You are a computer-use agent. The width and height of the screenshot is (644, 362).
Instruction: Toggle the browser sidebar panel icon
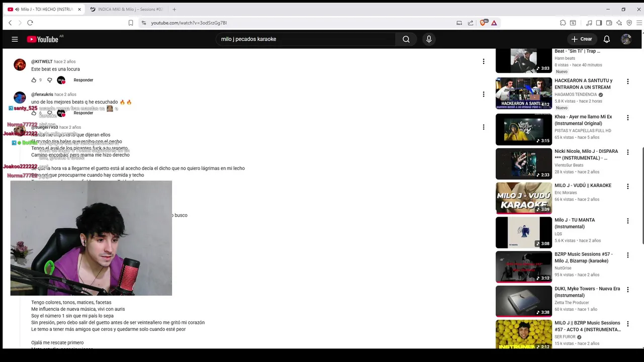tap(599, 23)
